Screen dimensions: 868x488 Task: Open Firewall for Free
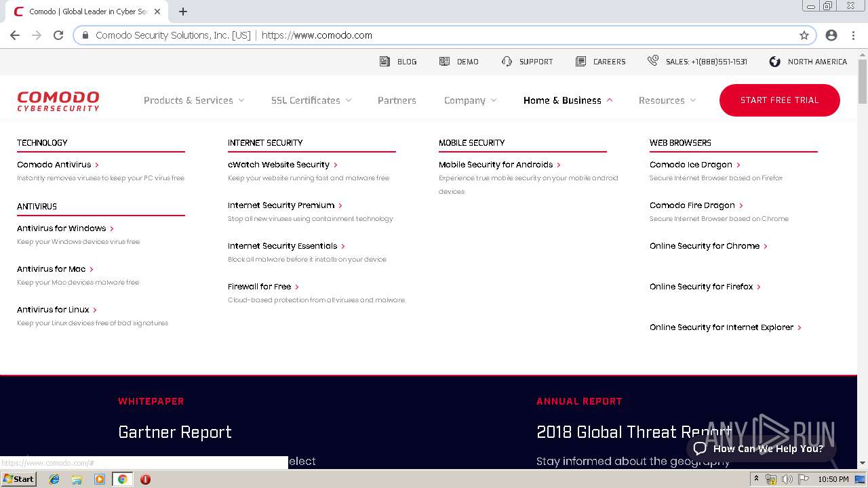263,287
